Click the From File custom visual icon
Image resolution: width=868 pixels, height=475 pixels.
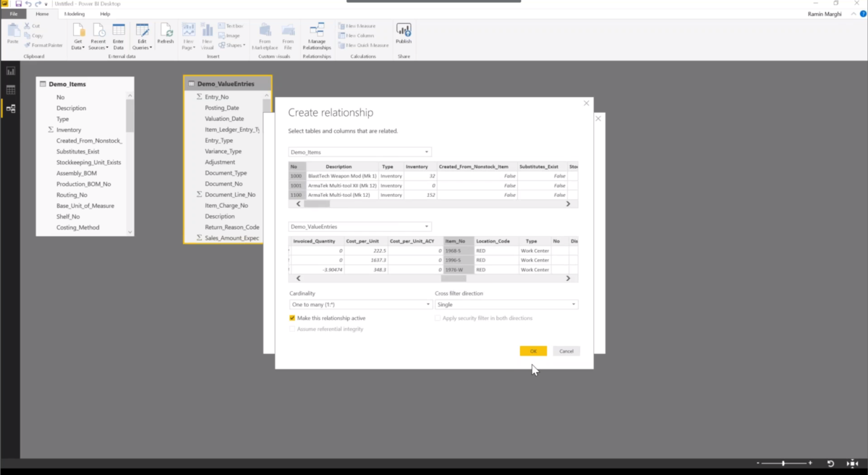288,30
